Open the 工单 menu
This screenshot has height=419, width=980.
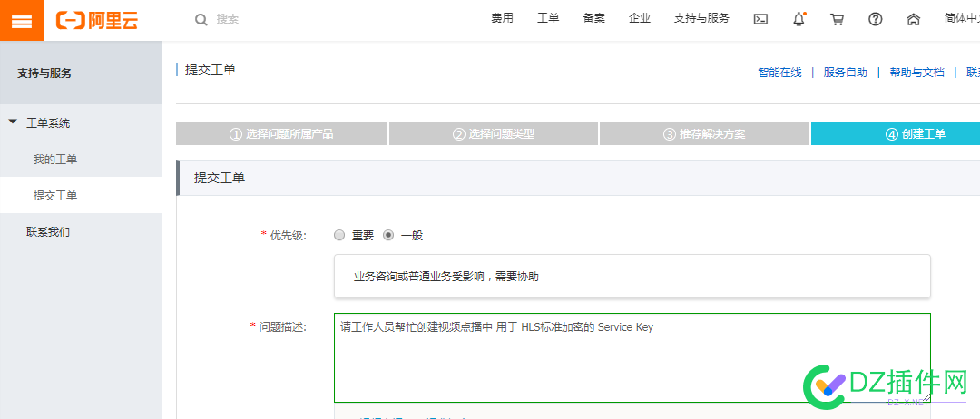548,19
